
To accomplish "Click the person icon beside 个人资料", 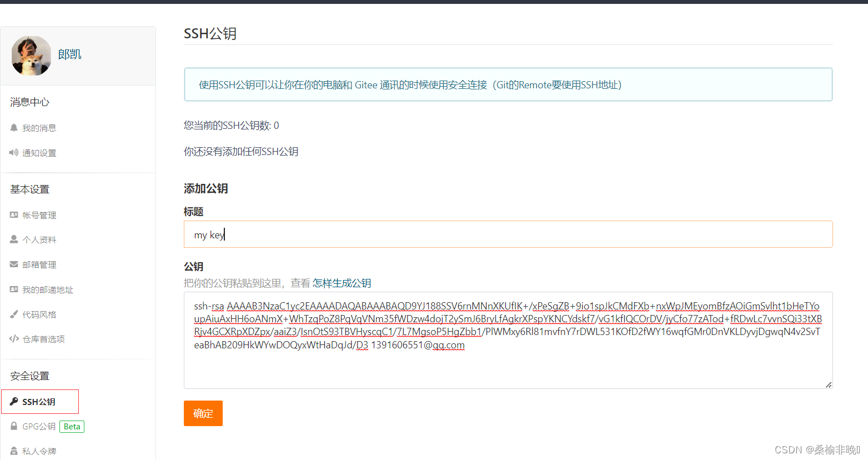I will pos(14,239).
